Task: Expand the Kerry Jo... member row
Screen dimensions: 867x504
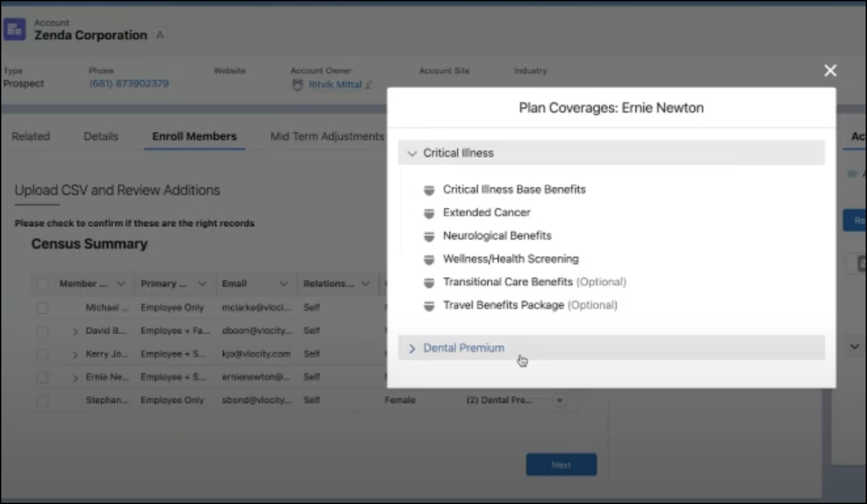Action: (76, 354)
